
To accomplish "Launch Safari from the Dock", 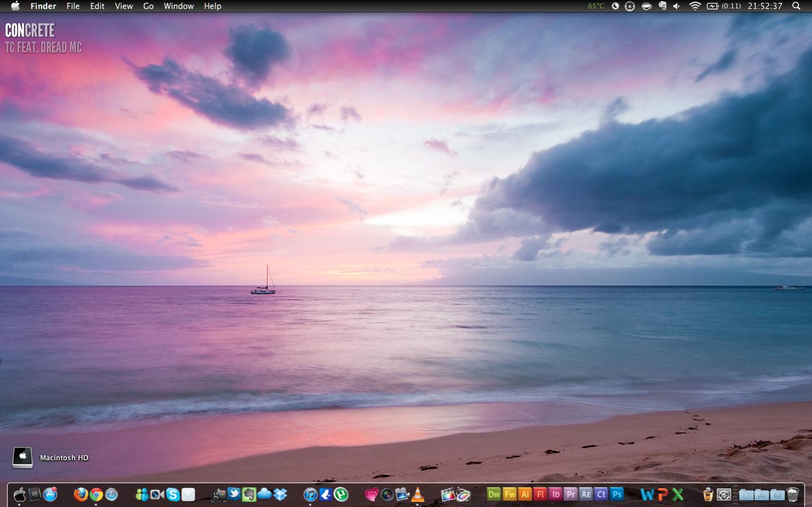I will coord(112,495).
